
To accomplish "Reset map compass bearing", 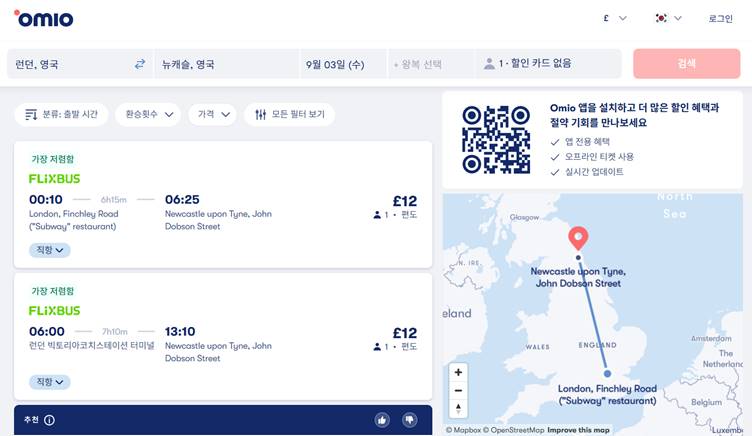I will (x=458, y=409).
